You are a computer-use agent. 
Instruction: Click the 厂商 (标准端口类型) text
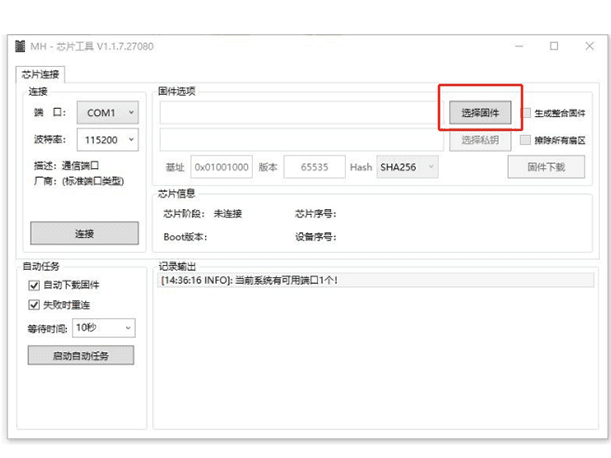[79, 181]
